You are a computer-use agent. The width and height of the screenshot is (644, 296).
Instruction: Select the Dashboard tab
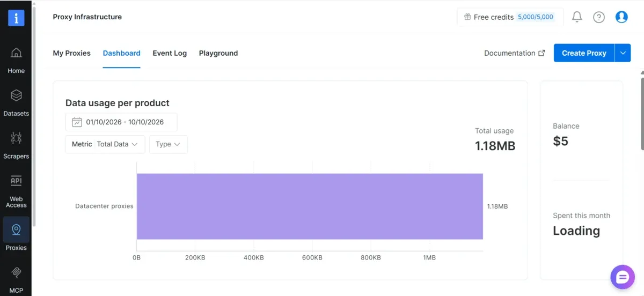[x=122, y=53]
